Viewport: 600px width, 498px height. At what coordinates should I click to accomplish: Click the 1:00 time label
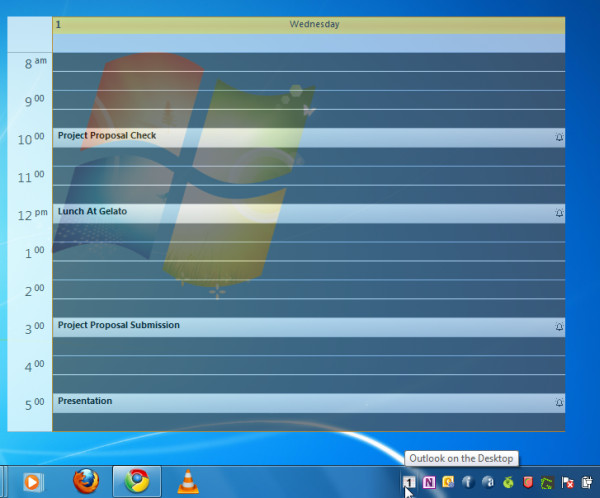(34, 253)
